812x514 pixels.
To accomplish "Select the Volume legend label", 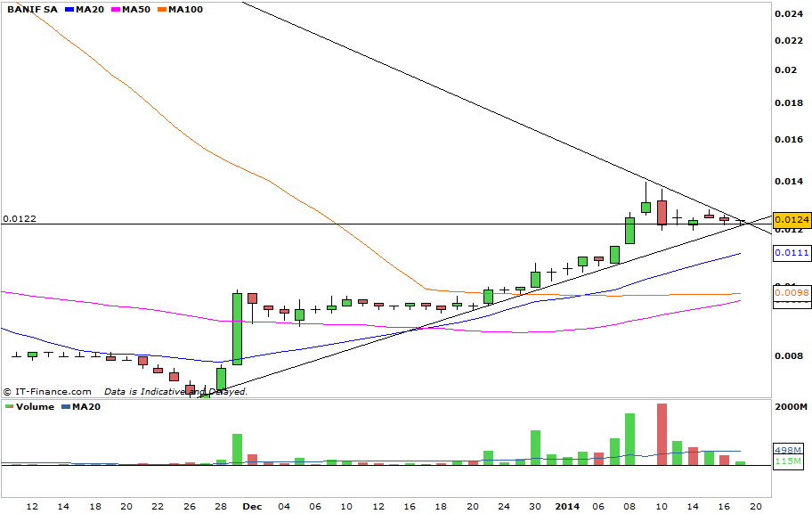I will (x=35, y=407).
